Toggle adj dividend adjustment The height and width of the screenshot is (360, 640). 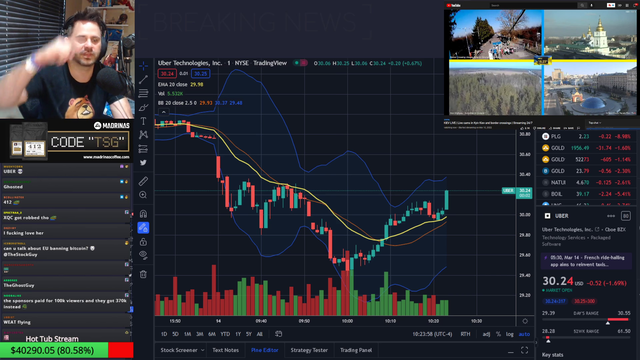[486, 334]
